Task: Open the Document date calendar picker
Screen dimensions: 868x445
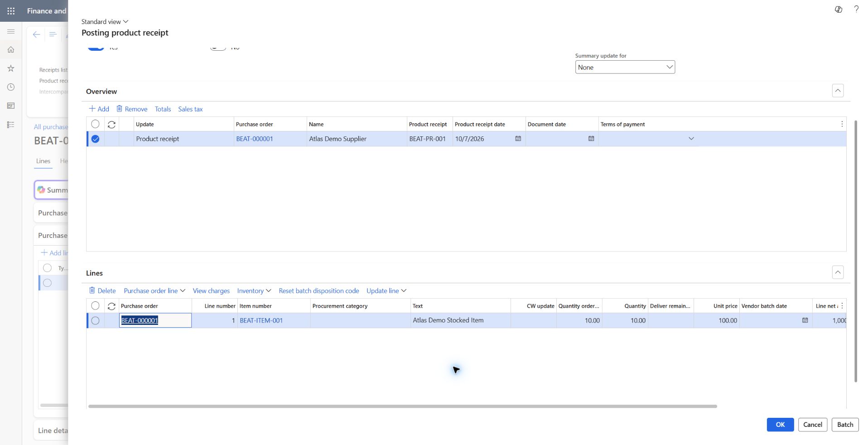Action: tap(591, 139)
